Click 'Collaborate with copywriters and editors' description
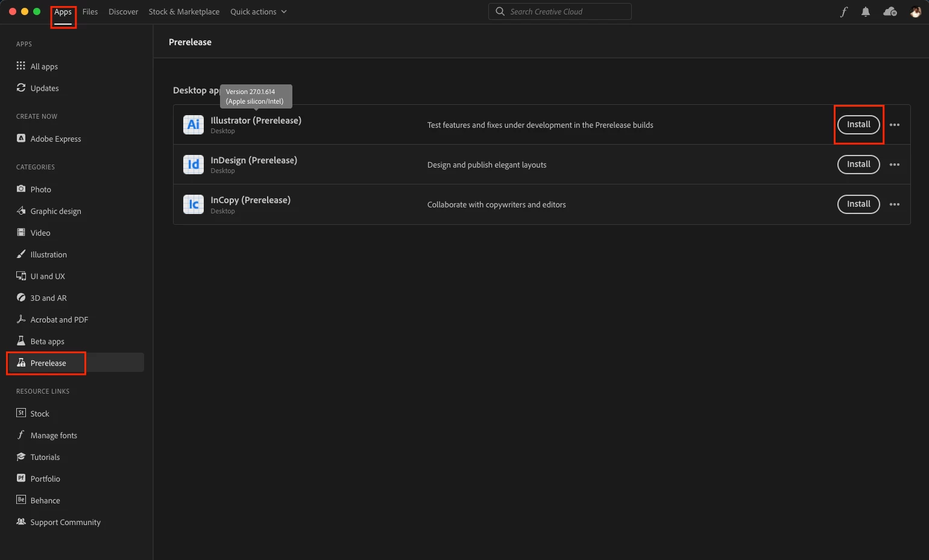 pos(496,205)
